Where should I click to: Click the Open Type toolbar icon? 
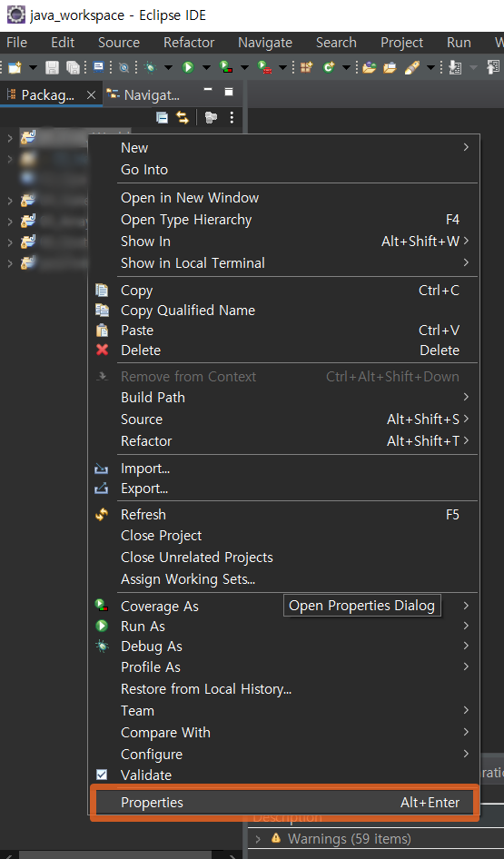[369, 67]
